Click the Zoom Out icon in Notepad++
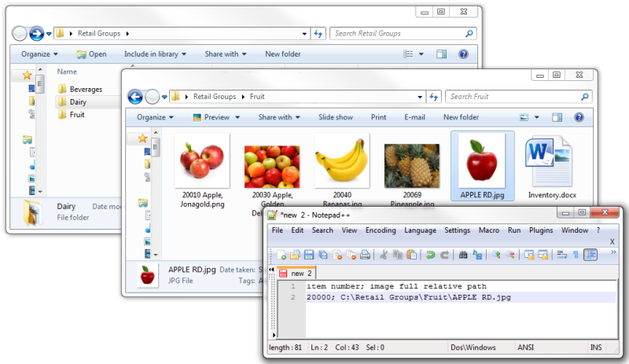Image resolution: width=629 pixels, height=364 pixels. (510, 255)
